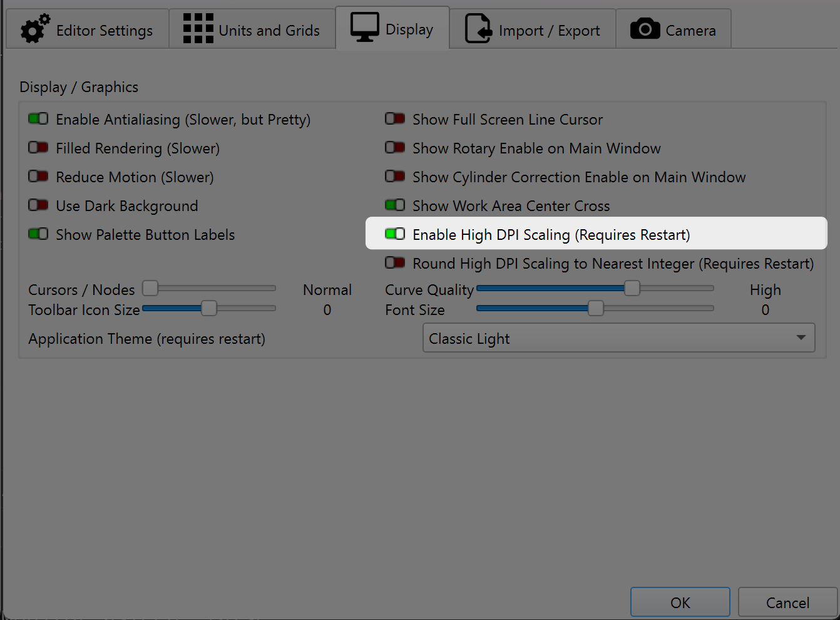
Task: Toggle Show Rotary Enable on Main Window
Action: coord(394,147)
